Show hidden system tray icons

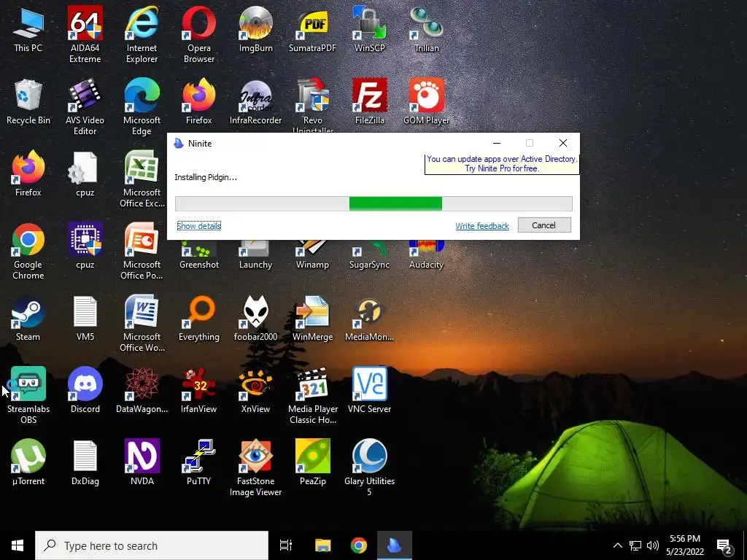tap(617, 545)
